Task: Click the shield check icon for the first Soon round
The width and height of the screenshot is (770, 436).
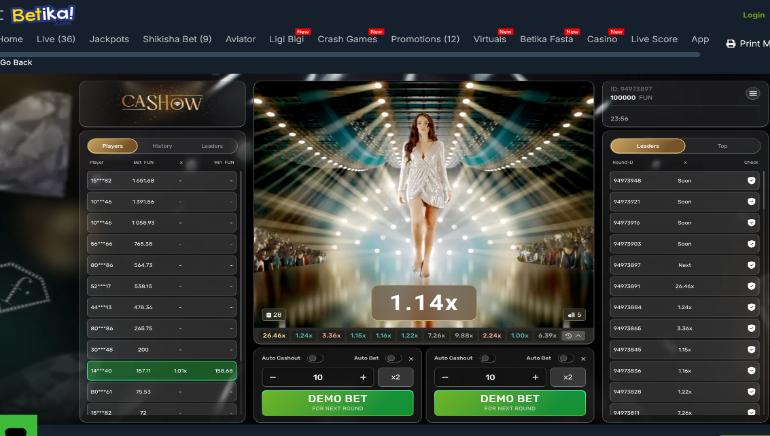Action: (751, 181)
